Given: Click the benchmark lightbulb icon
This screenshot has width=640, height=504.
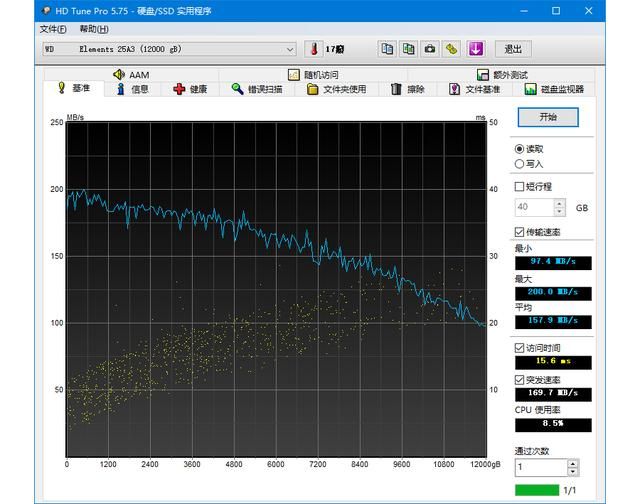Looking at the screenshot, I should click(62, 88).
